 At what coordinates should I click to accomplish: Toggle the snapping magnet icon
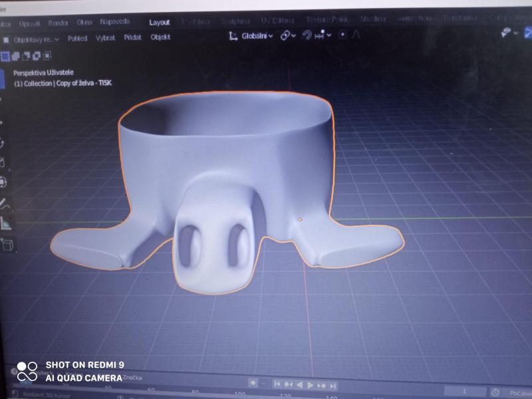click(x=308, y=35)
